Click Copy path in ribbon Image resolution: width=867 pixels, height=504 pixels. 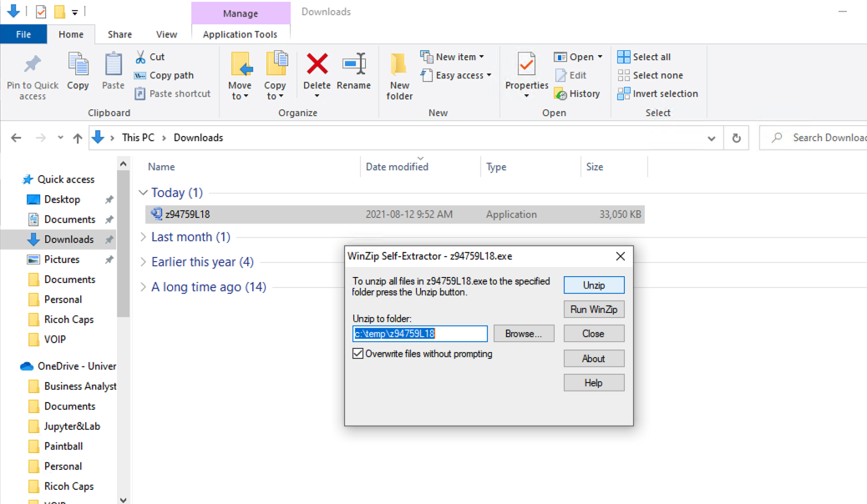click(x=165, y=75)
